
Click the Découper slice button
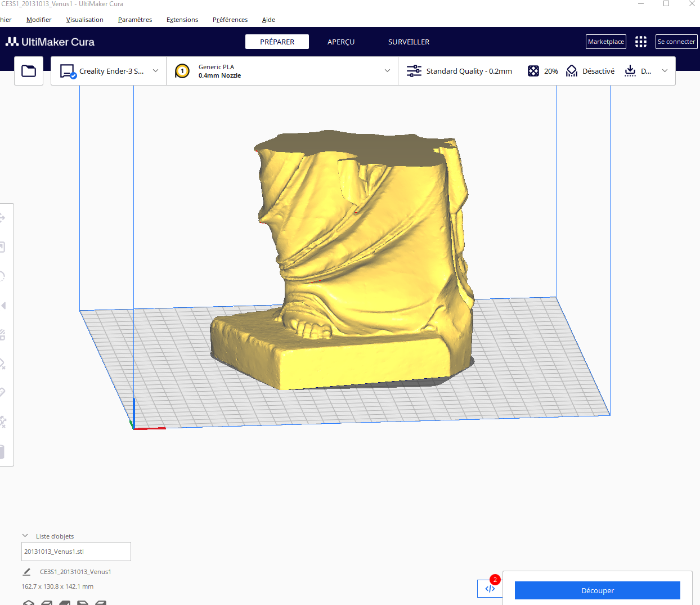click(x=598, y=590)
